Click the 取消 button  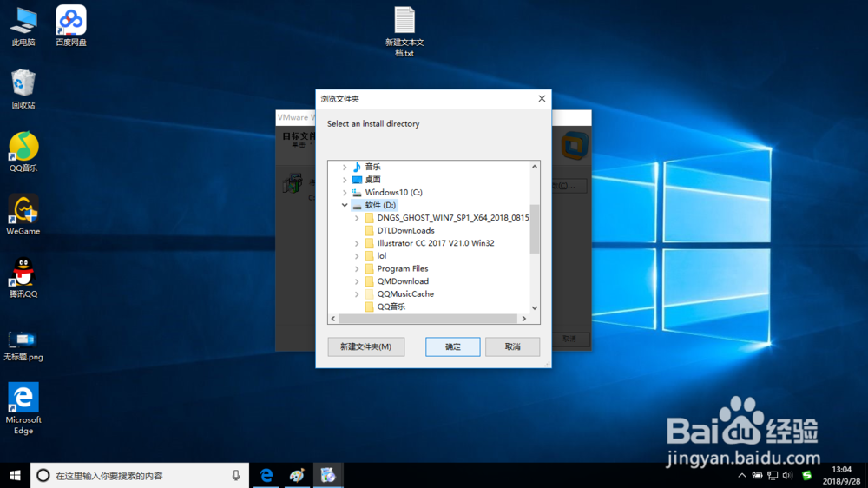pos(513,346)
